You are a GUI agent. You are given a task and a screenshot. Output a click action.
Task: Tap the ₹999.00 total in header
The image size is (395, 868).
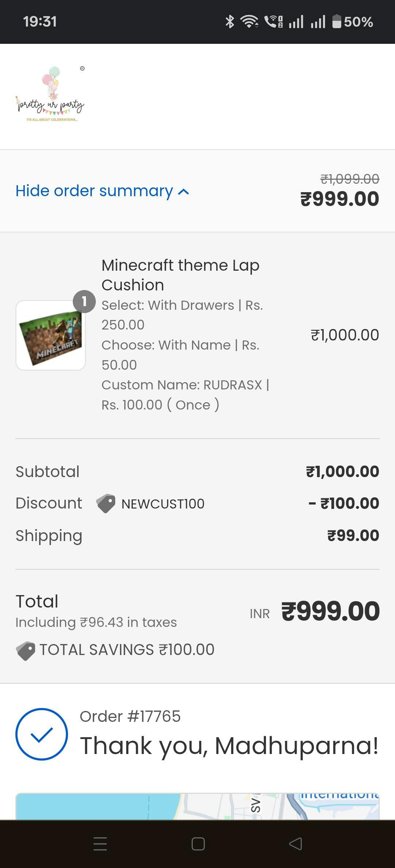click(340, 199)
